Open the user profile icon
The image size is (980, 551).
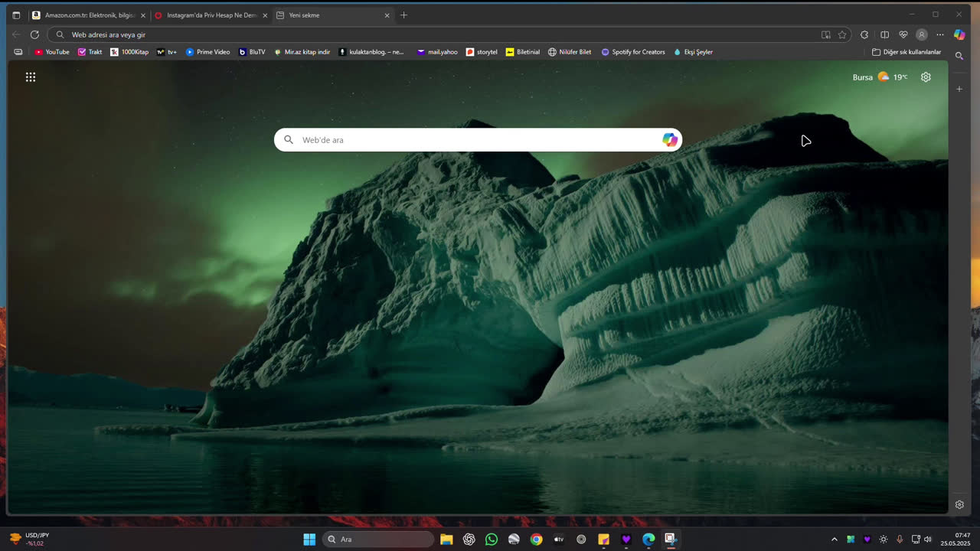tap(922, 34)
